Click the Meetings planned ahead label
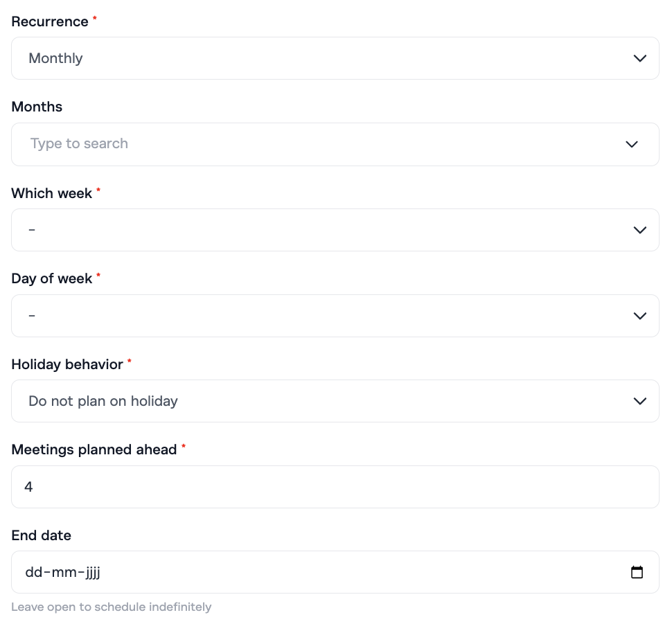 click(x=94, y=449)
